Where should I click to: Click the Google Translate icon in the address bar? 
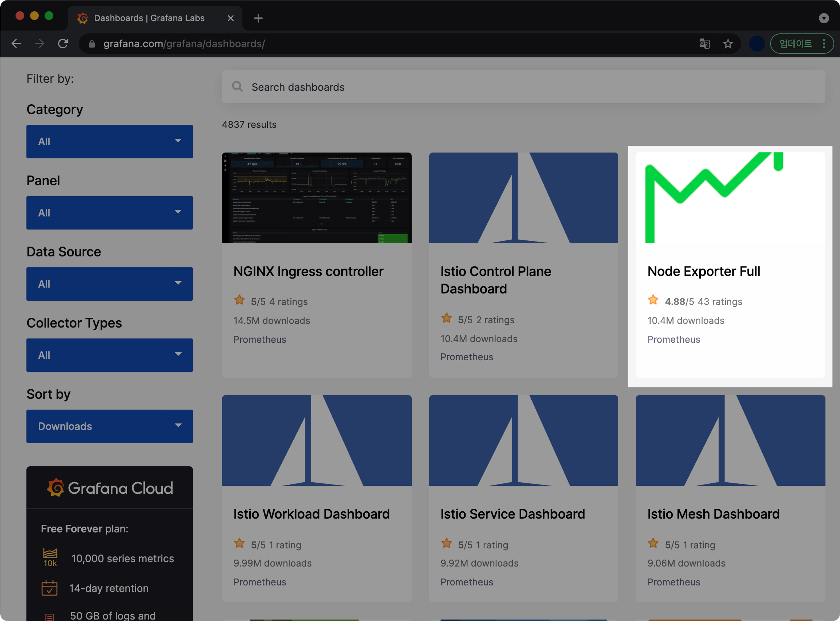[x=705, y=43]
